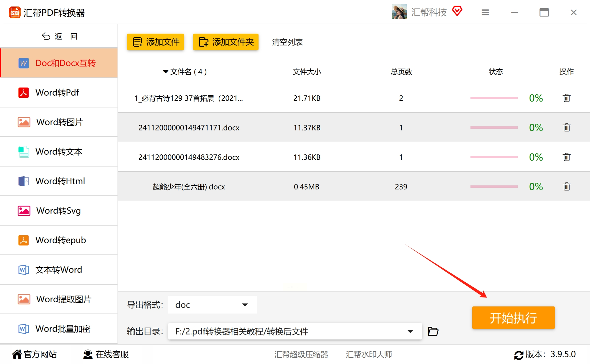The width and height of the screenshot is (590, 364).
Task: Toggle sort arrow beside 文件名 header
Action: 166,72
